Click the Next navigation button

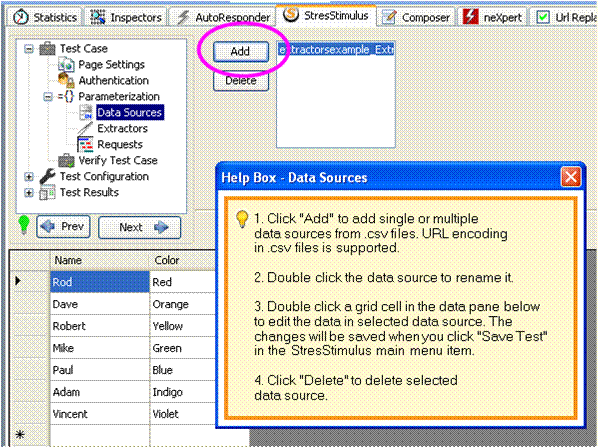tap(139, 227)
